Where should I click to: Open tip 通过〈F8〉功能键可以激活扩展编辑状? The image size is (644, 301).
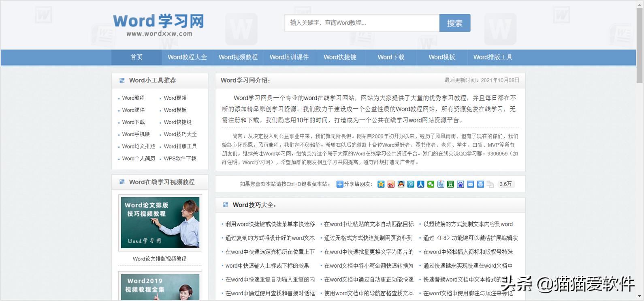pos(471,238)
